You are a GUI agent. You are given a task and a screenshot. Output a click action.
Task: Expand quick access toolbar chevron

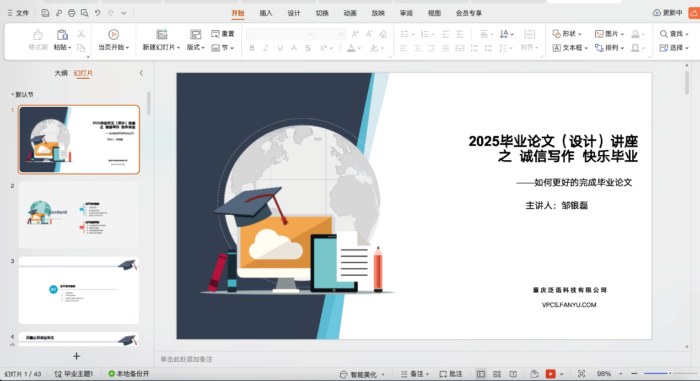coord(124,13)
